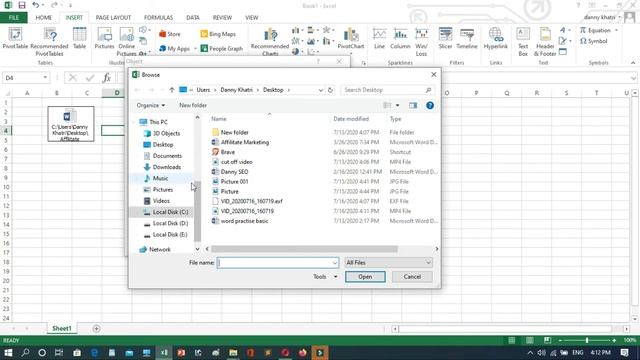The height and width of the screenshot is (360, 640).
Task: Expand the address bar path dropdown
Action: click(320, 90)
